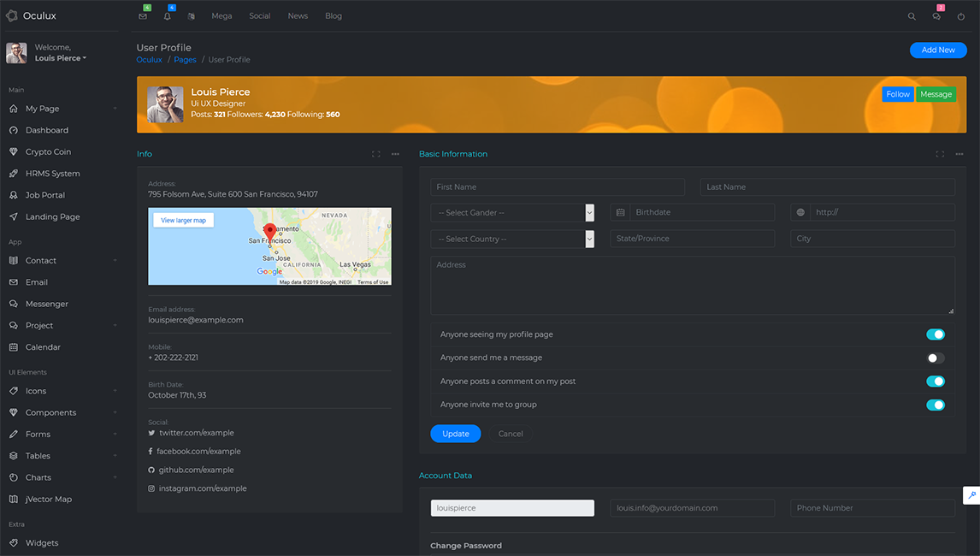Disable Anyone seeing my profile page toggle

(x=935, y=334)
